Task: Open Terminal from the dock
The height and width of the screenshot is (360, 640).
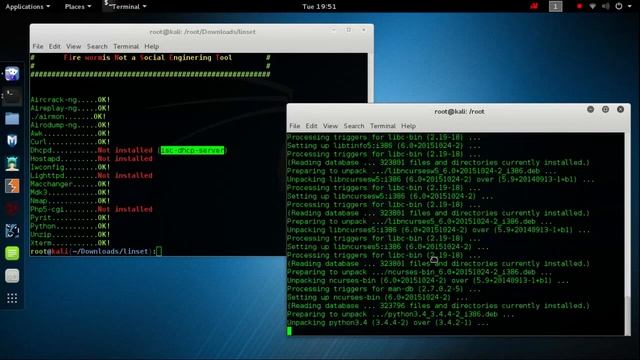Action: click(12, 97)
